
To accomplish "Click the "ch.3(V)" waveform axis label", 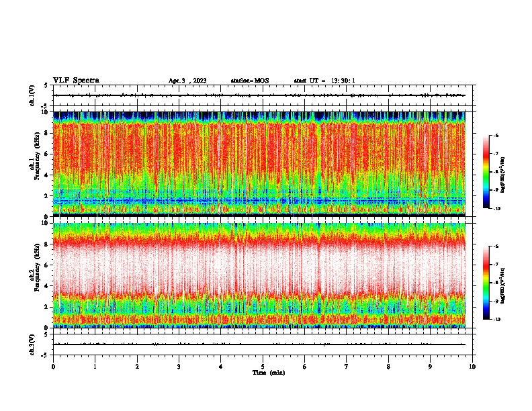I will [x=32, y=345].
